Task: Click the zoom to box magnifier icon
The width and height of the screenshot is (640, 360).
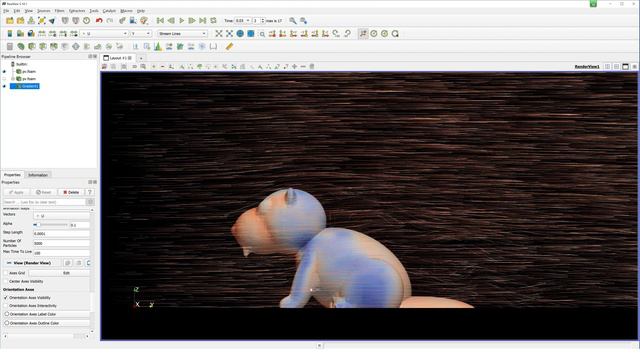Action: (262, 34)
